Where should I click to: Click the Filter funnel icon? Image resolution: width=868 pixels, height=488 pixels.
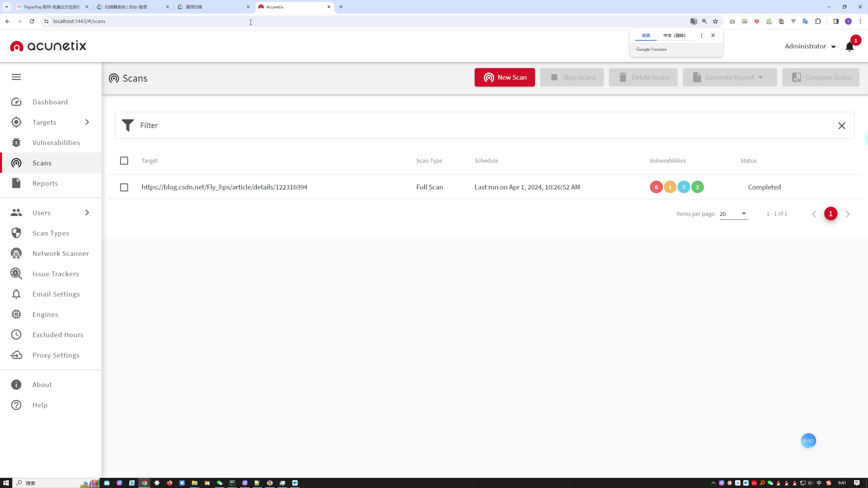pyautogui.click(x=128, y=125)
